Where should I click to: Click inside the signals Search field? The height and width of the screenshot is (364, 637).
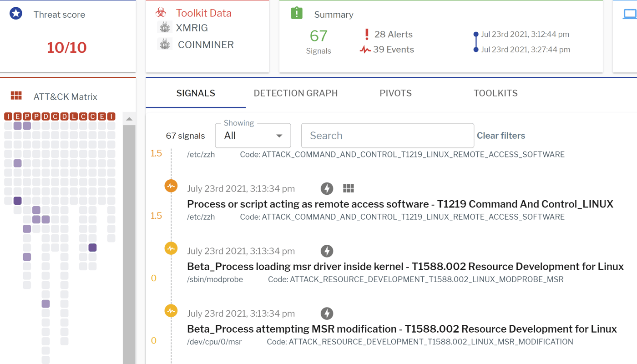387,135
